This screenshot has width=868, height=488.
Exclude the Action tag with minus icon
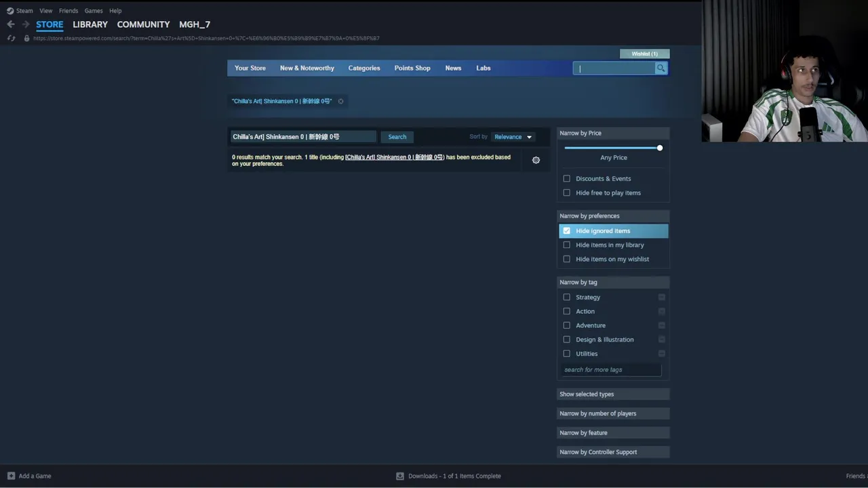(662, 311)
